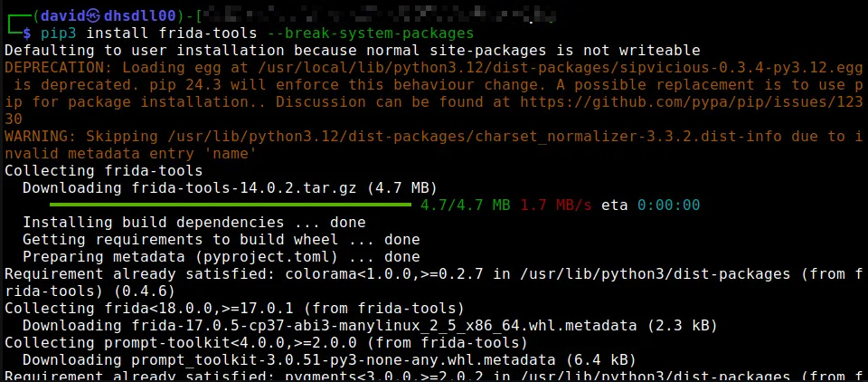
Task: Click the '(0.4.6)' colorama version text
Action: pyautogui.click(x=145, y=291)
